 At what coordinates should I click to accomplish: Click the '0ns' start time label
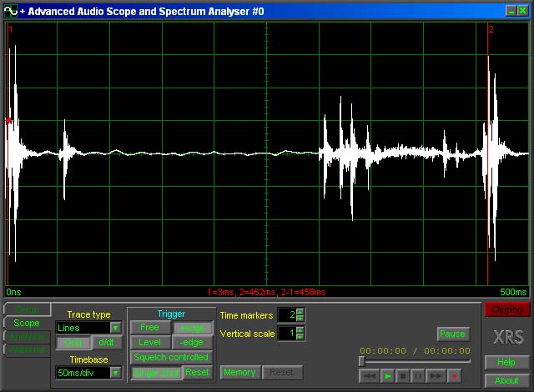pos(13,292)
